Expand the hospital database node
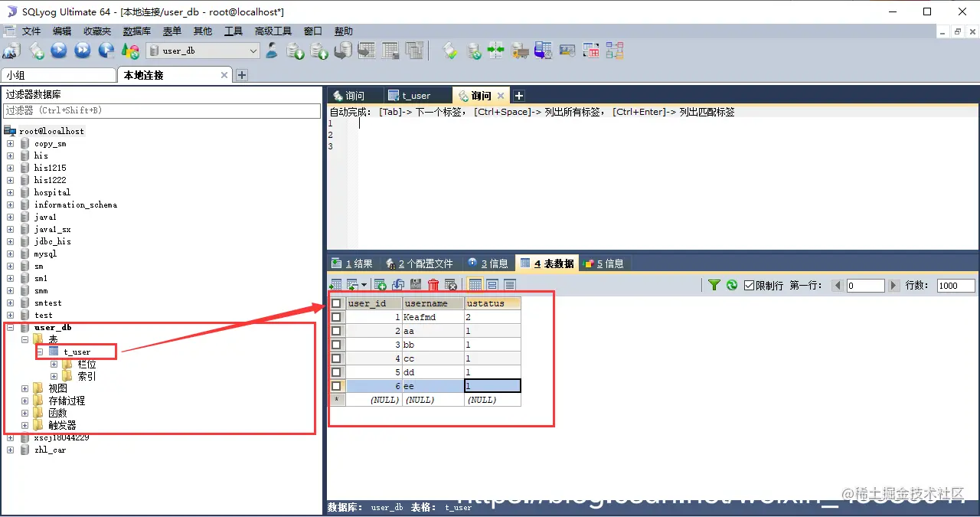 click(11, 192)
